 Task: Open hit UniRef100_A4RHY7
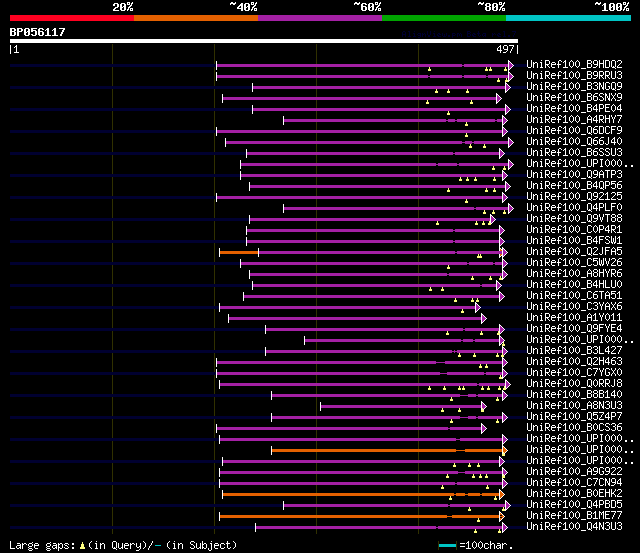tap(574, 119)
